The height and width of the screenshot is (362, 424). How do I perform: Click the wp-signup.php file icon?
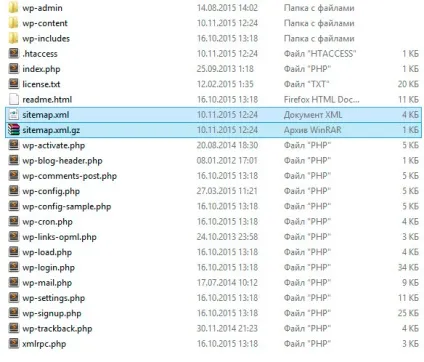point(13,313)
